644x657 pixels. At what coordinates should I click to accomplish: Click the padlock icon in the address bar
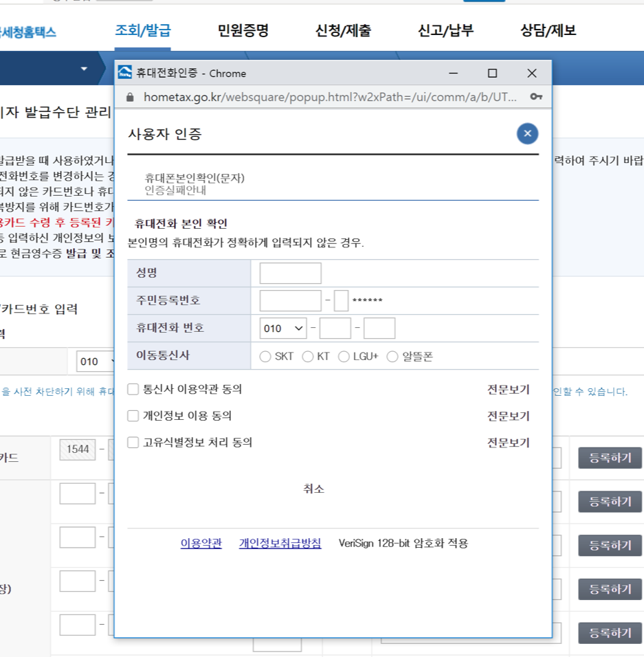[130, 98]
